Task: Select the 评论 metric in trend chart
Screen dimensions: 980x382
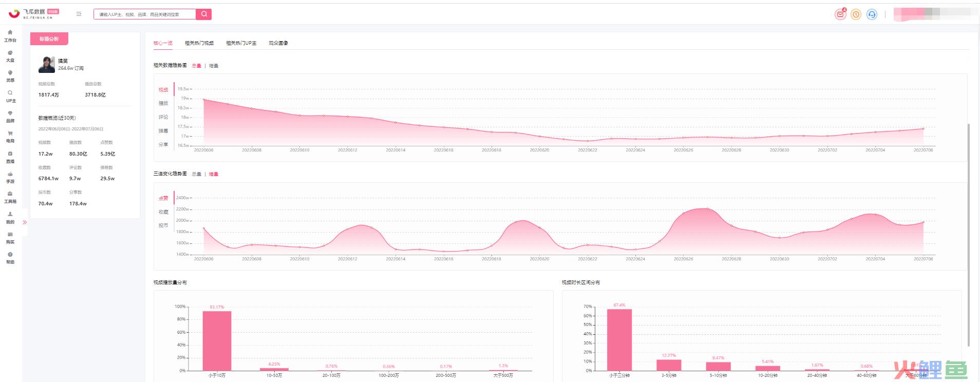Action: tap(163, 117)
